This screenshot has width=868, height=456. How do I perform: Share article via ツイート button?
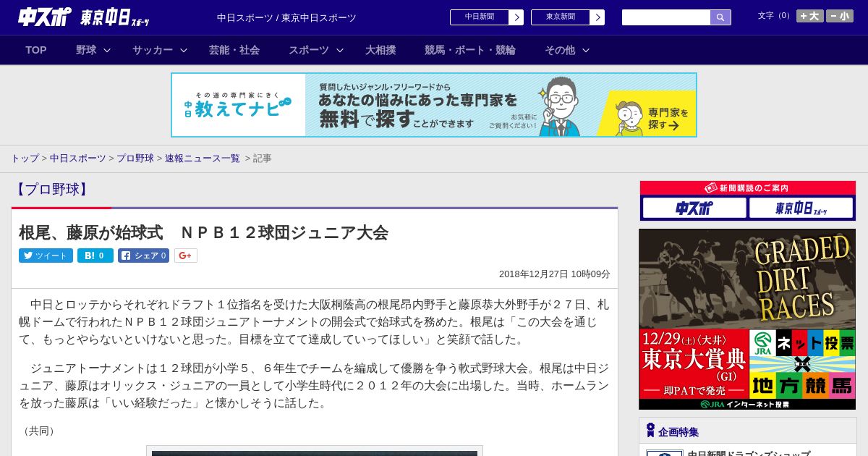[x=46, y=256]
